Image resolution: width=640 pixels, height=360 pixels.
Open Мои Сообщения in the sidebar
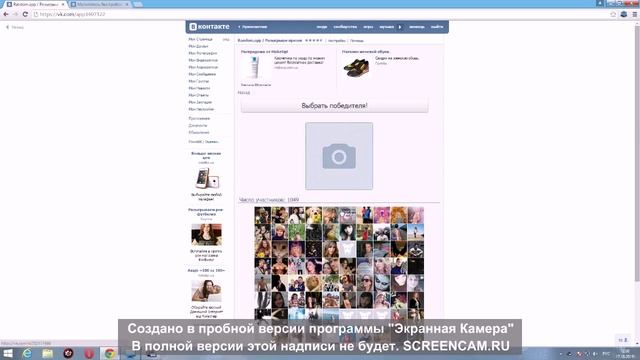click(202, 74)
